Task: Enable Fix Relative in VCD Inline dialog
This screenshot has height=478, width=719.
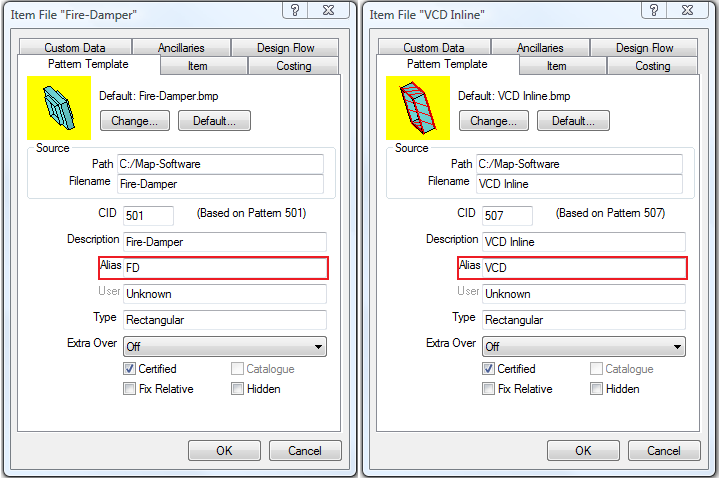Action: tap(488, 389)
